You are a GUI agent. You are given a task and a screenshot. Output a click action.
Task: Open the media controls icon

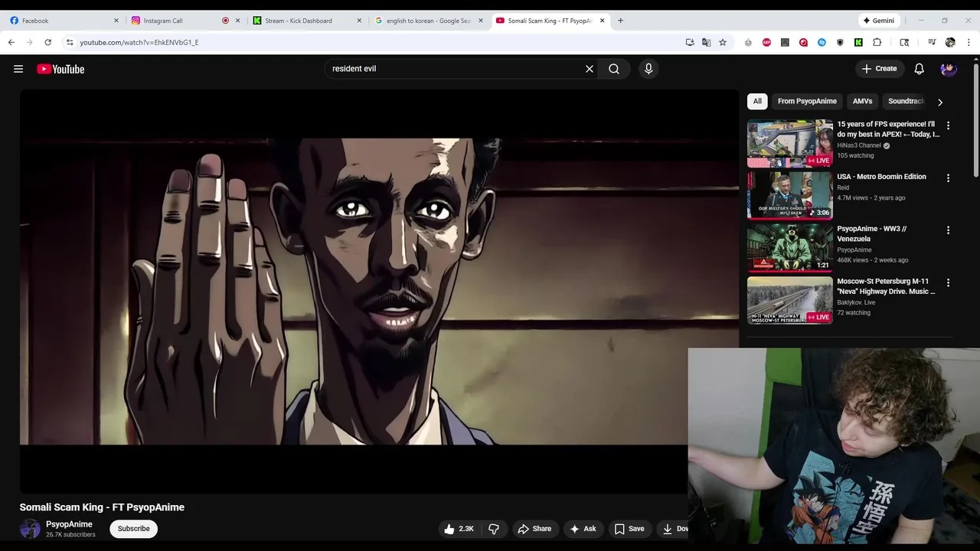point(932,42)
